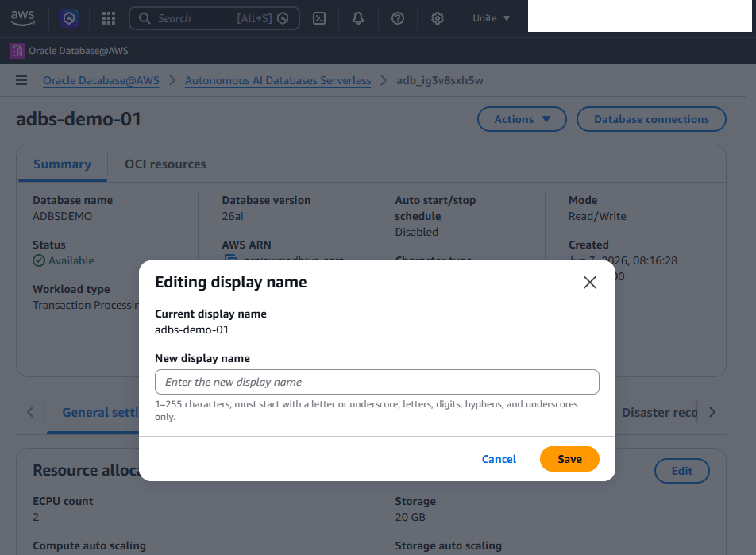The height and width of the screenshot is (555, 756).
Task: Open Database connections
Action: [x=651, y=119]
